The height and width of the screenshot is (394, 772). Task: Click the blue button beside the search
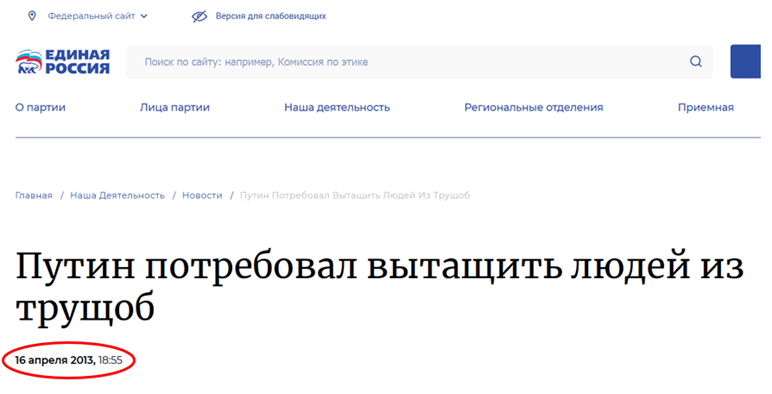point(745,62)
